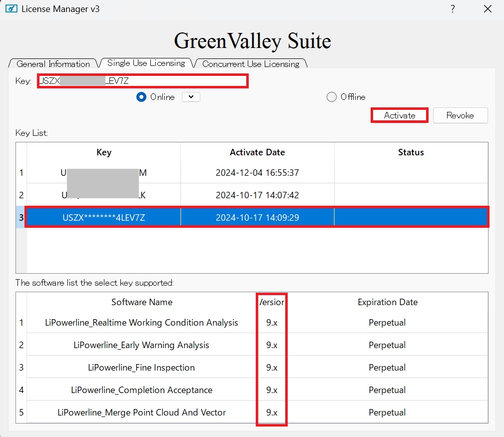Click the Activate Date column header
Viewport: 504px width, 437px height.
pos(257,152)
